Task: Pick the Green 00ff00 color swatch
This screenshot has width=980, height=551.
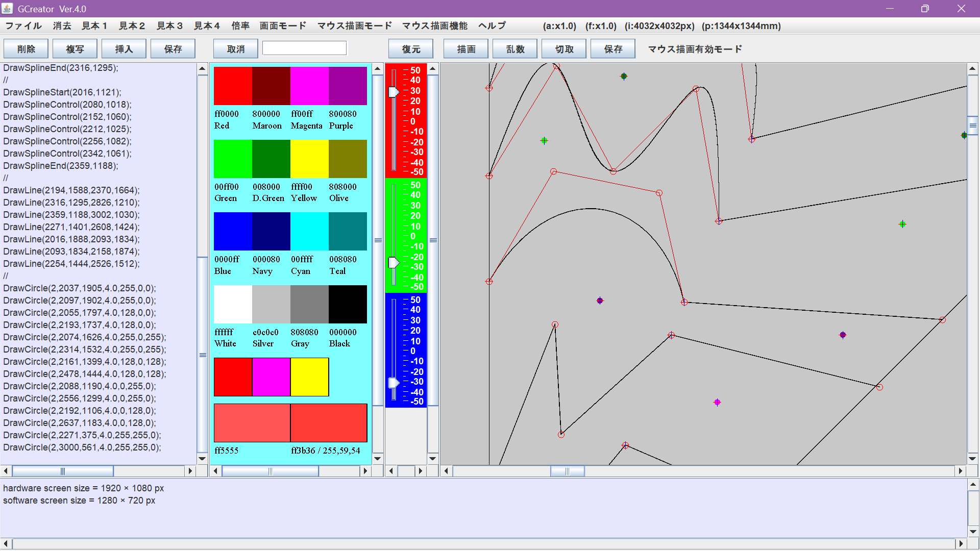Action: point(233,159)
